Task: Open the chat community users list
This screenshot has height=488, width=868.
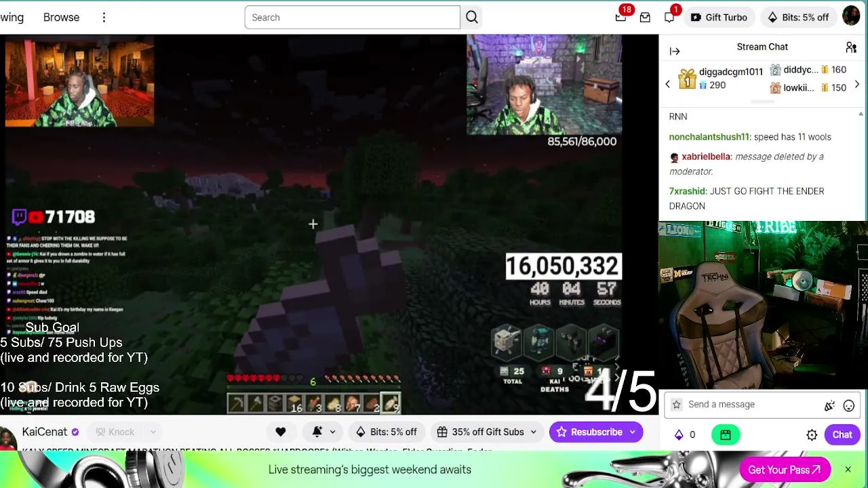Action: (851, 47)
